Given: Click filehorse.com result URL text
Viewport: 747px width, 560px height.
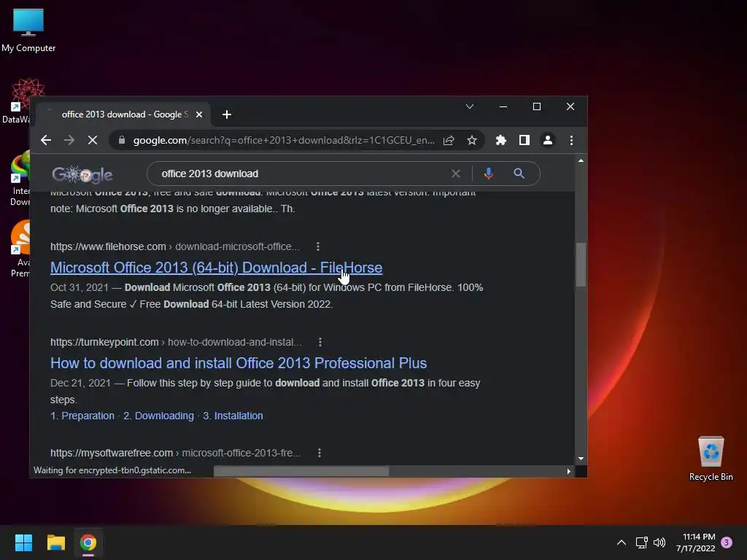Looking at the screenshot, I should (x=175, y=246).
